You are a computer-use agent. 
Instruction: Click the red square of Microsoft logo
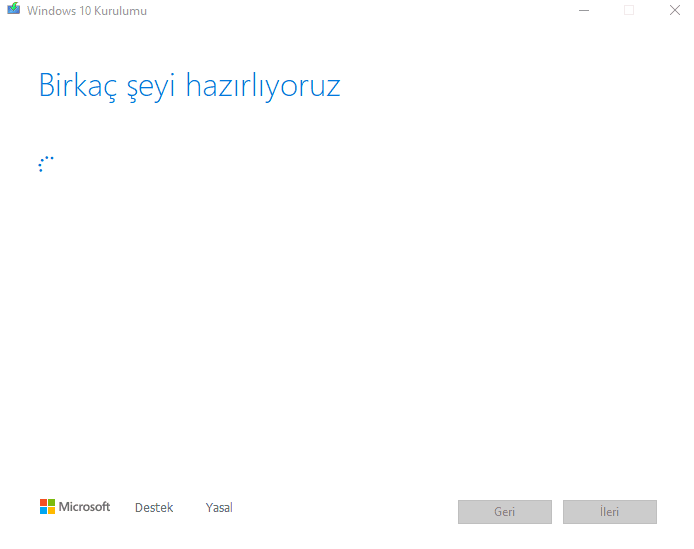coord(43,502)
